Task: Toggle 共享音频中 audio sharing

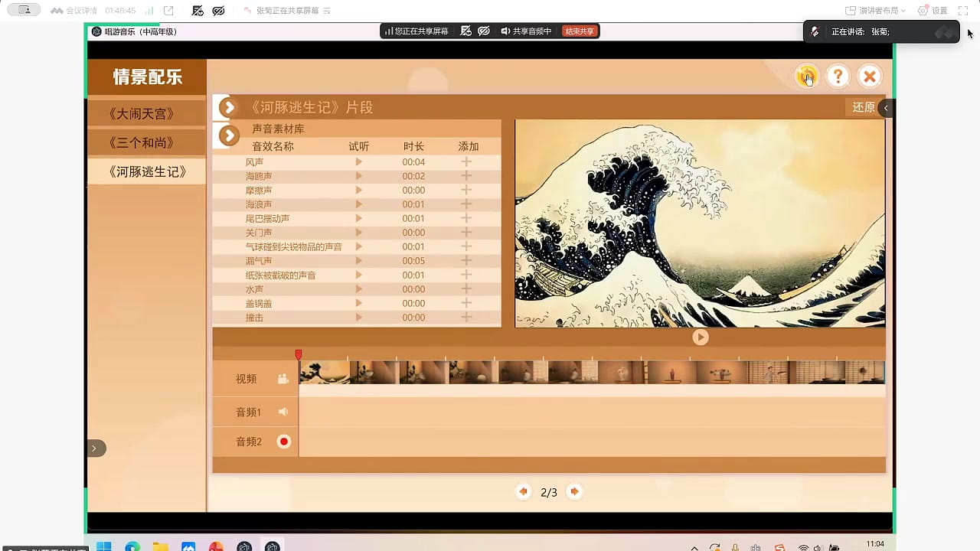Action: (526, 31)
